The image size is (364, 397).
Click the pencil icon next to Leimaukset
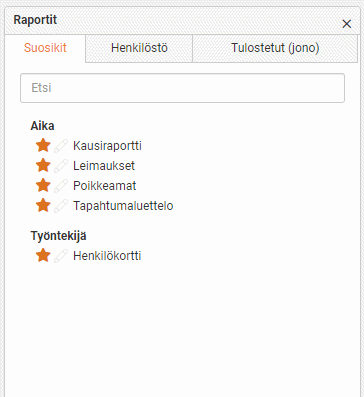click(61, 166)
